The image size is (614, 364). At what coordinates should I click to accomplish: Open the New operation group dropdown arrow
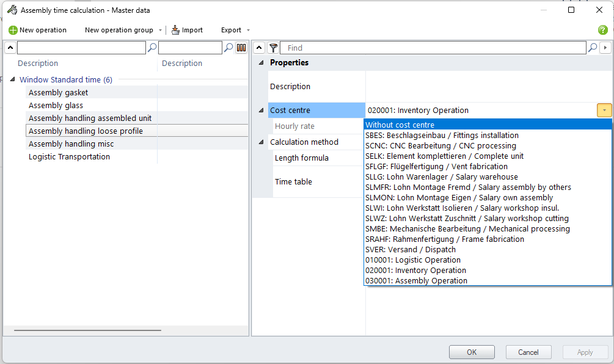[x=160, y=30]
